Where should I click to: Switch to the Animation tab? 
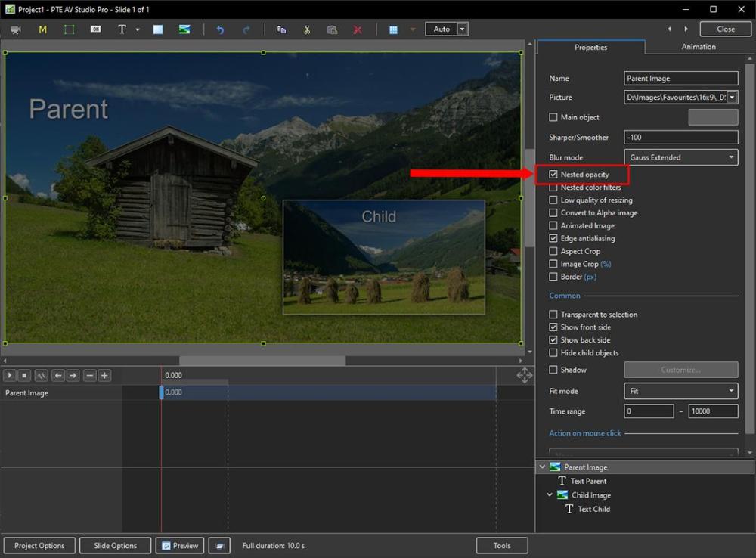(698, 47)
